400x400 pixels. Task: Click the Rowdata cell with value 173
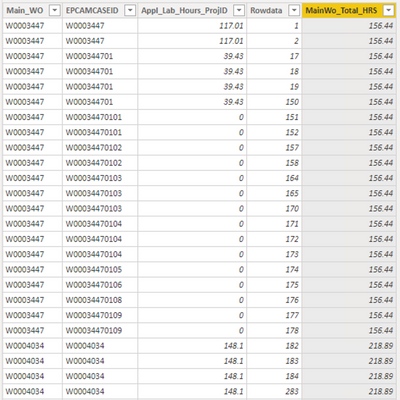274,254
